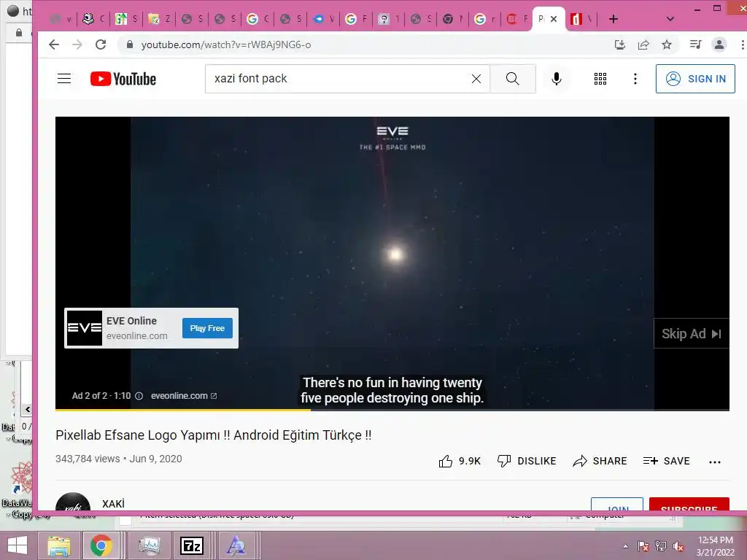The width and height of the screenshot is (747, 560).
Task: Open ad info circle icon
Action: coord(139,396)
